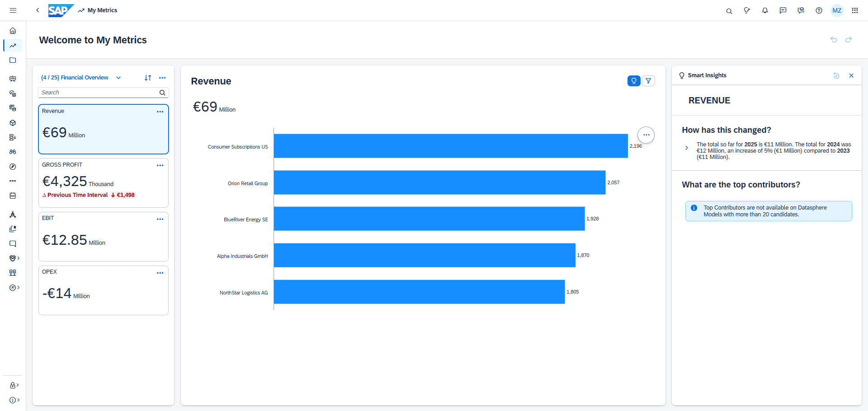The height and width of the screenshot is (411, 868).
Task: Click the Consumer Subscriptions US bar
Action: click(x=450, y=146)
